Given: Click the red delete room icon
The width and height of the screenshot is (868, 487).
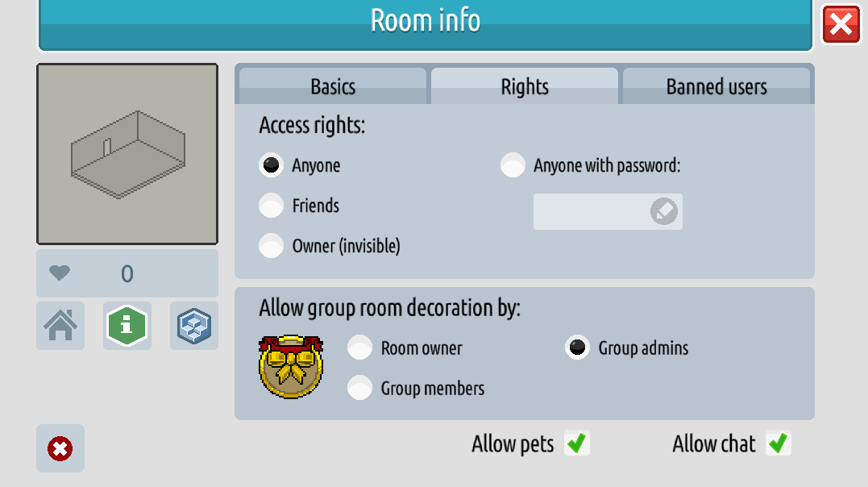Looking at the screenshot, I should coord(60,448).
